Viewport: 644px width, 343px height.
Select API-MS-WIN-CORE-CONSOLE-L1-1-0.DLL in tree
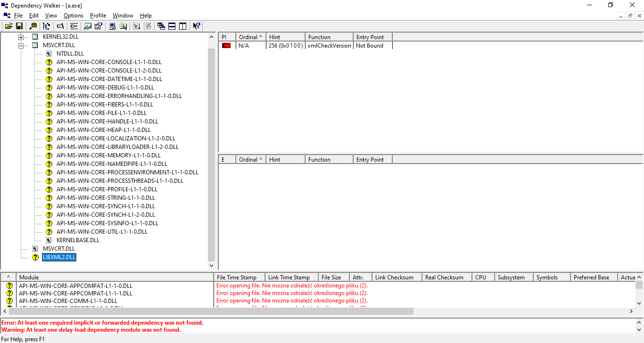coord(109,62)
